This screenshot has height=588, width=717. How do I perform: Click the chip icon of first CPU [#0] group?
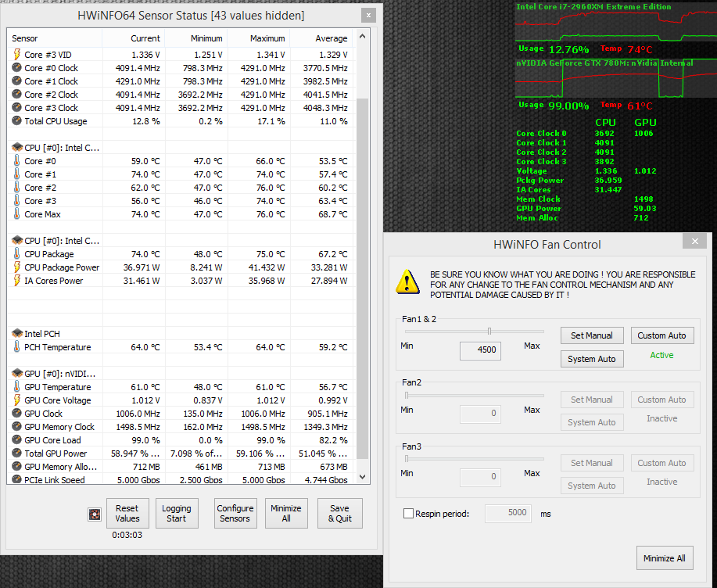(17, 147)
